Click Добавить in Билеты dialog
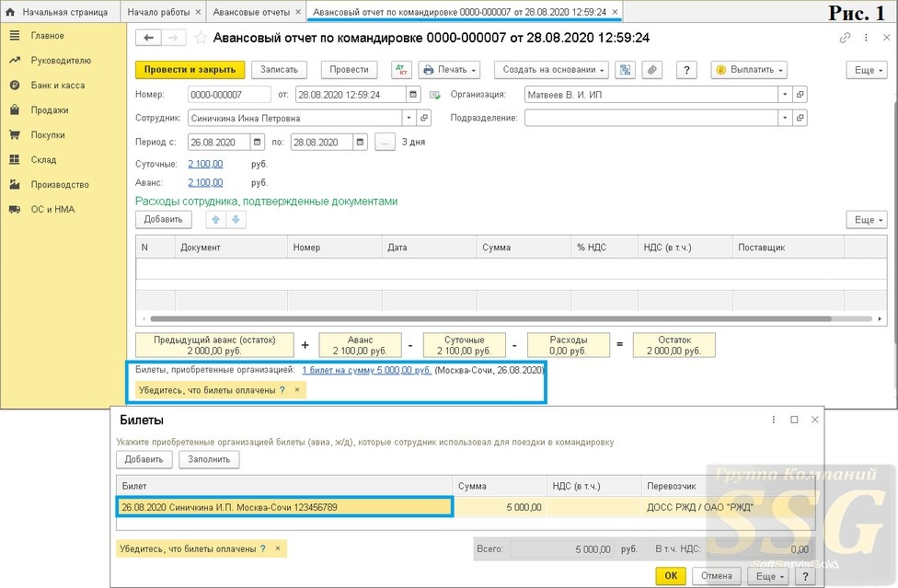This screenshot has width=898, height=588. click(x=144, y=460)
